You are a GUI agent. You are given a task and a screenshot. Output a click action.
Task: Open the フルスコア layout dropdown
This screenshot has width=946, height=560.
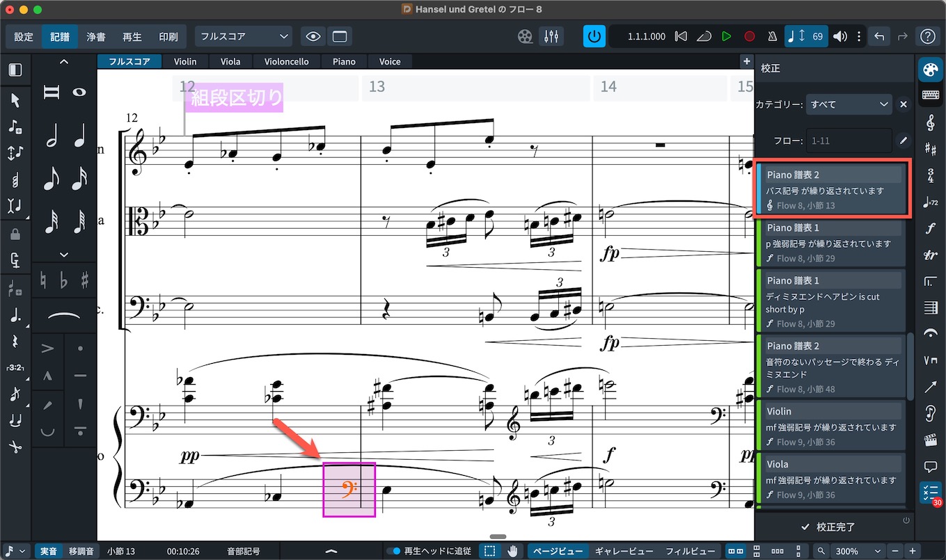pyautogui.click(x=244, y=36)
